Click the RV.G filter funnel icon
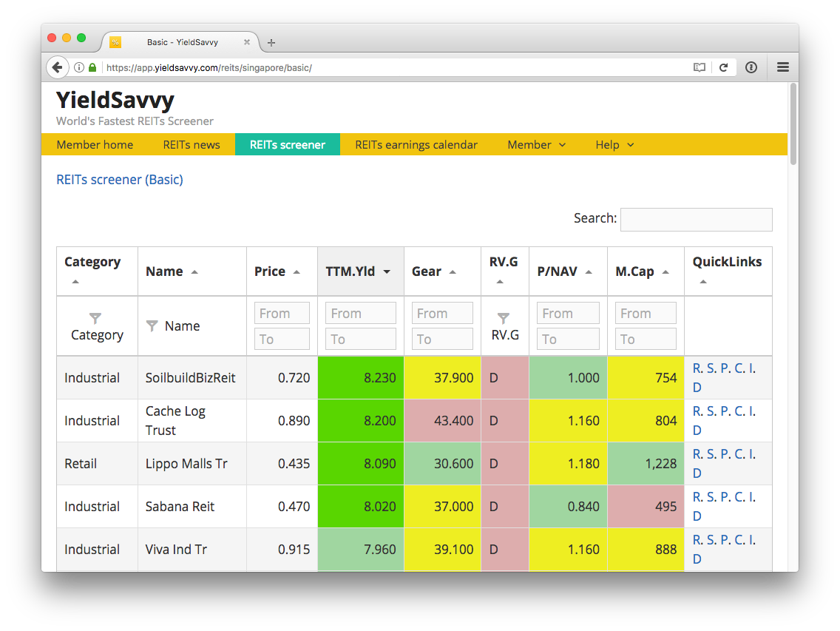This screenshot has height=631, width=840. pos(503,318)
